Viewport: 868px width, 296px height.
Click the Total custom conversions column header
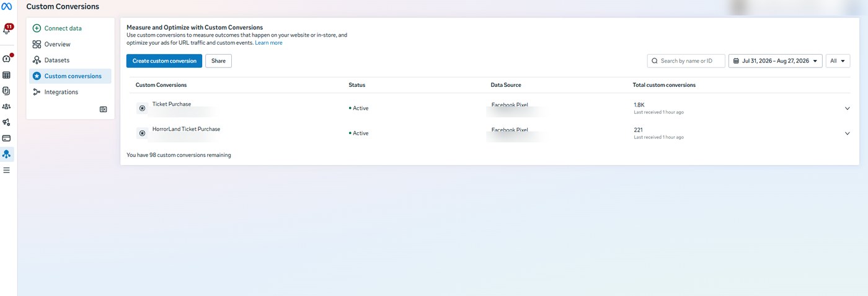(664, 85)
